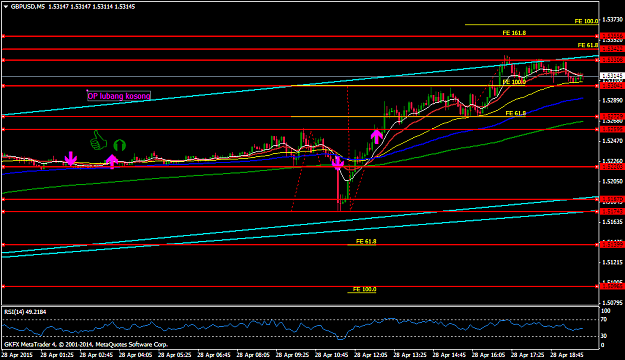Click the red price tag 1.51399
The image size is (625, 360).
point(612,245)
